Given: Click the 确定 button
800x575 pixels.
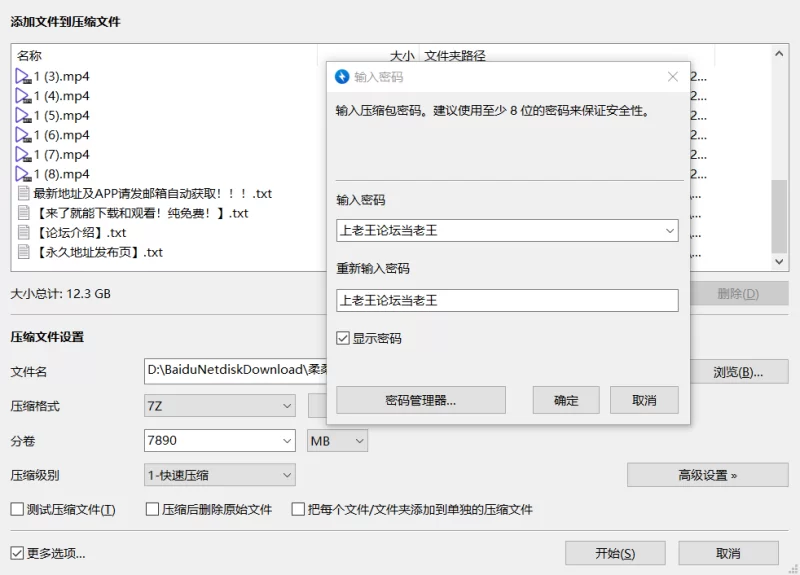Looking at the screenshot, I should pyautogui.click(x=566, y=400).
